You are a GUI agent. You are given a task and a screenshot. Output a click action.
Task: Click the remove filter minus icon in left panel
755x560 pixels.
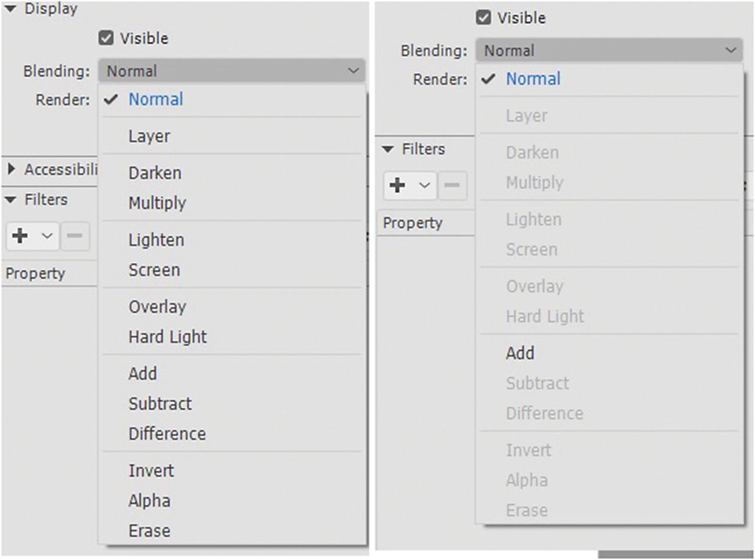click(x=74, y=236)
